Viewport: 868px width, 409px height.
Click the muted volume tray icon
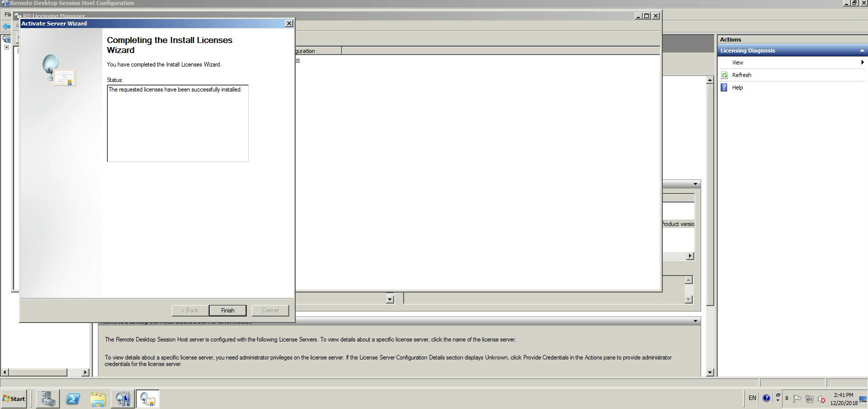click(x=821, y=399)
